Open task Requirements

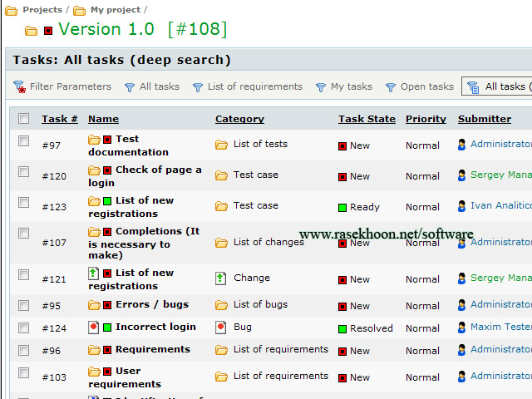153,349
